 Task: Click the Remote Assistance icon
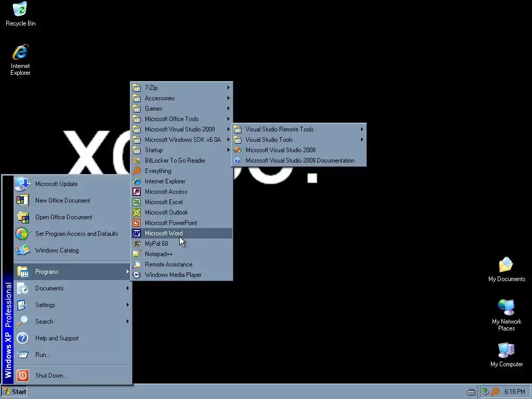tap(137, 264)
